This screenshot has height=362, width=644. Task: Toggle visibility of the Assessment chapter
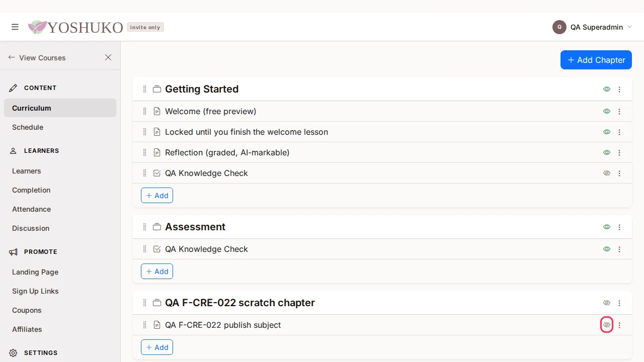click(607, 227)
